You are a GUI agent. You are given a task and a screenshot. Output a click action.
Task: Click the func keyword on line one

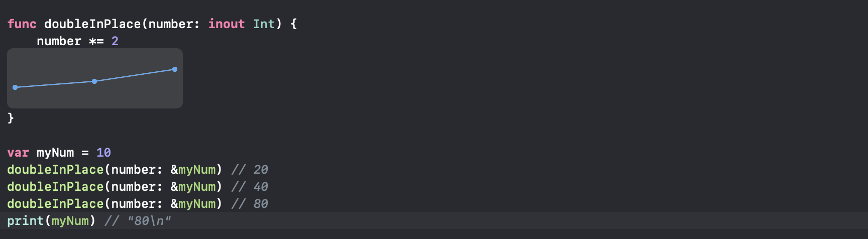tap(22, 24)
